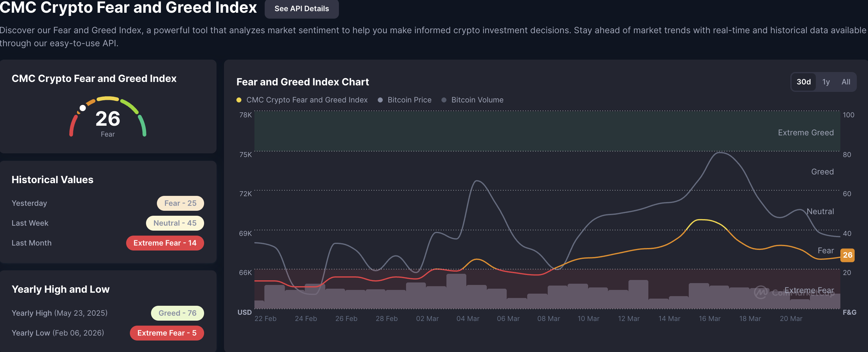Click the orange 26 current value marker
868x352 pixels.
[x=847, y=255]
